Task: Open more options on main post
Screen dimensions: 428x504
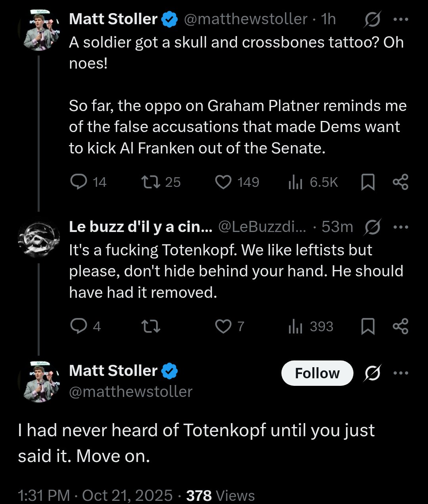Action: tap(401, 373)
